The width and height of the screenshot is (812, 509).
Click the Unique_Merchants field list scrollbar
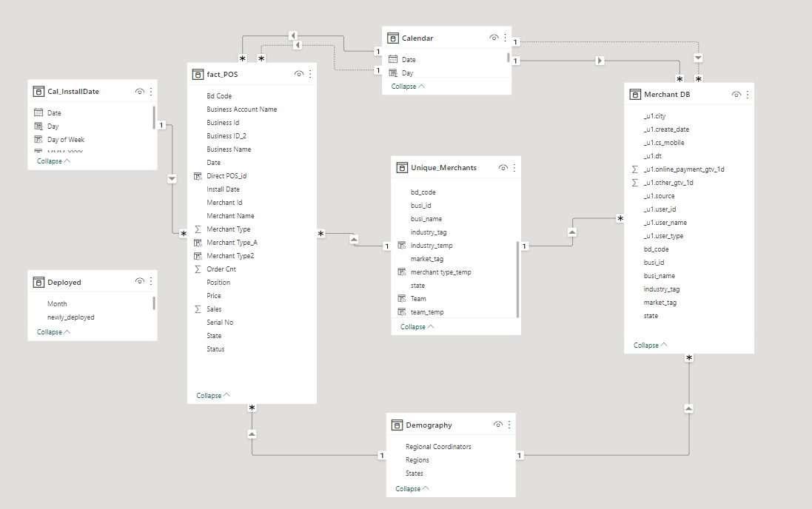point(518,280)
